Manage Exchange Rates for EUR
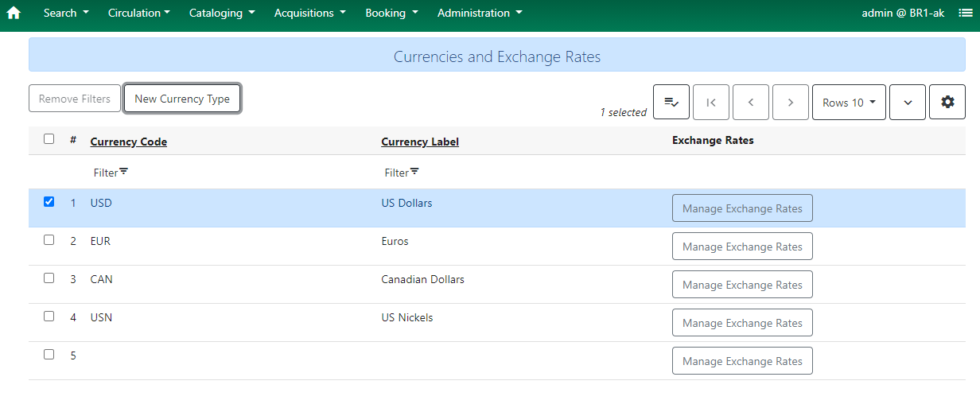This screenshot has height=404, width=980. [x=742, y=247]
